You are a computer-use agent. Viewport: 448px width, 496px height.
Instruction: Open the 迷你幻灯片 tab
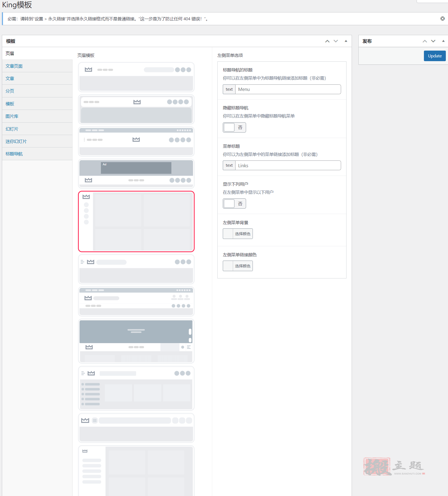[37, 141]
